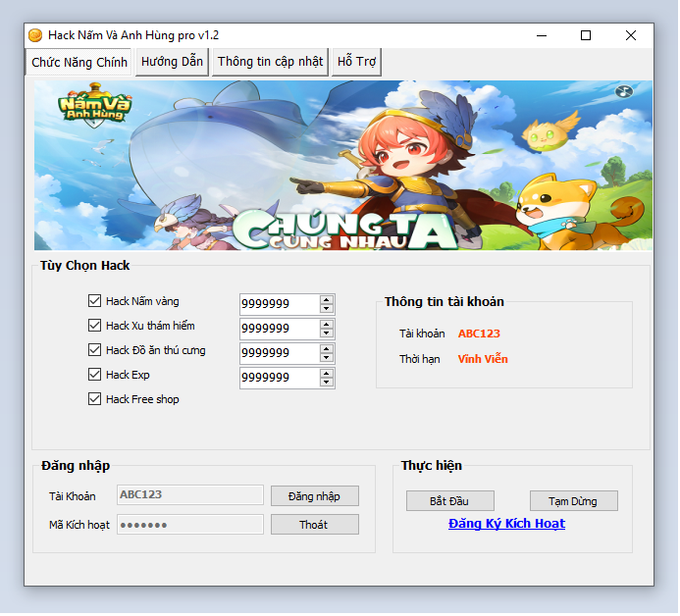Click the Mã Kích hoạt password field
This screenshot has height=616, width=680.
(190, 525)
